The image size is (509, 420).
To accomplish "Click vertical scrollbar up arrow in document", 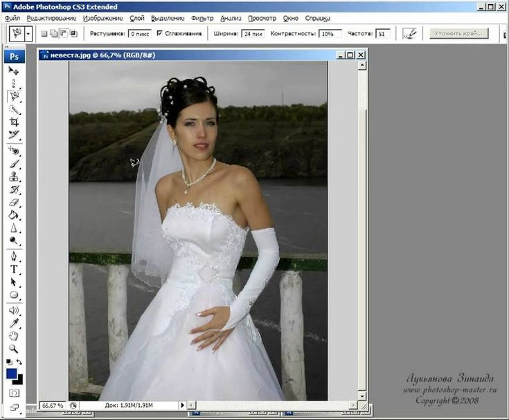I will (362, 66).
